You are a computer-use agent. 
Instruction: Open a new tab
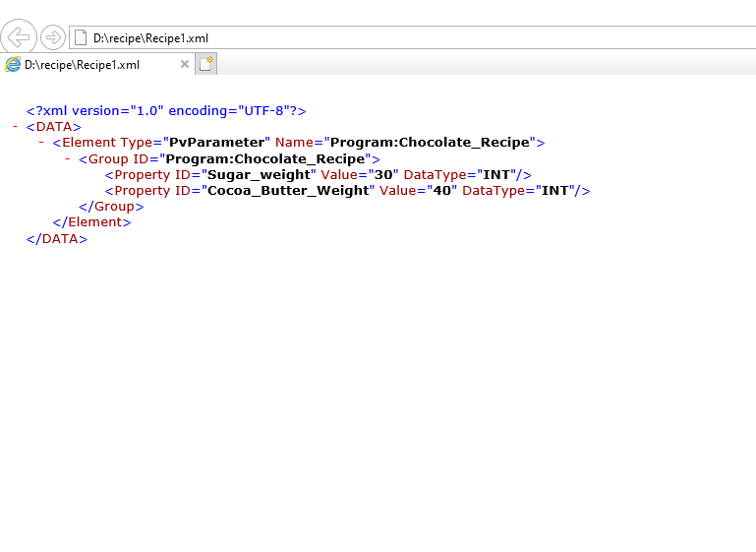coord(205,64)
